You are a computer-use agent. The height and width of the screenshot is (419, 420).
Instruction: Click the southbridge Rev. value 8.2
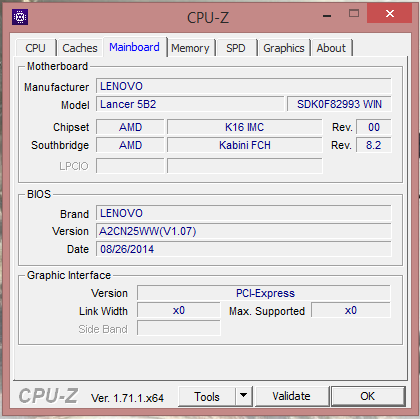click(x=374, y=145)
